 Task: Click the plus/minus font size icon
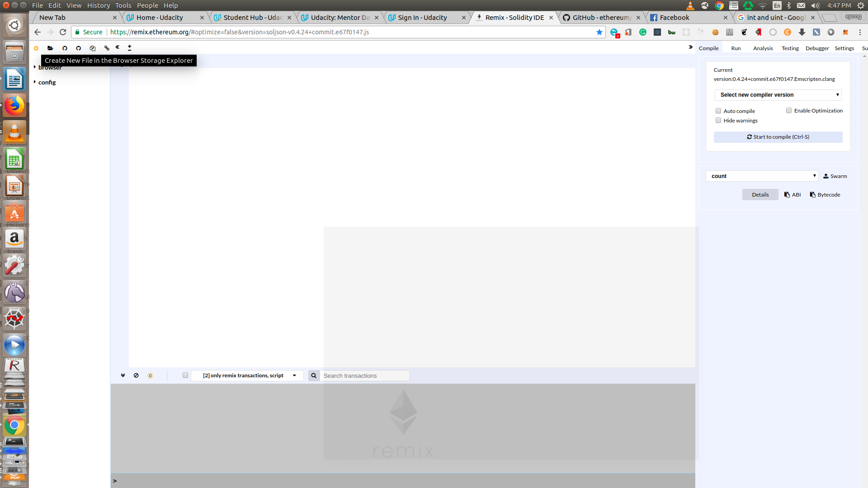[x=130, y=47]
